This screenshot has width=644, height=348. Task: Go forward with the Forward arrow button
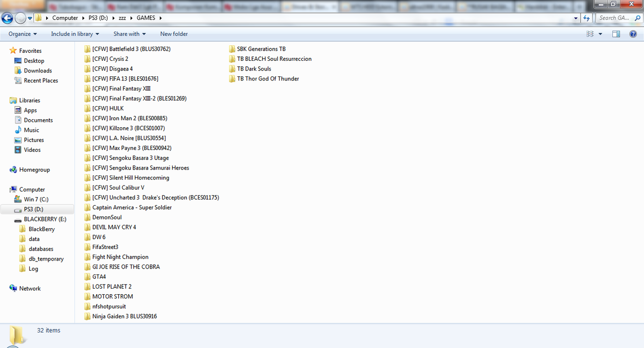[x=21, y=18]
